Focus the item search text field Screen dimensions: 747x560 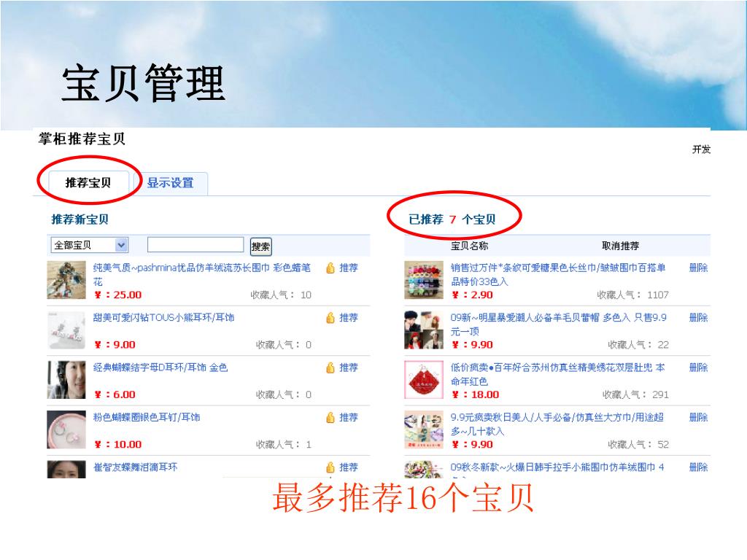pos(196,245)
